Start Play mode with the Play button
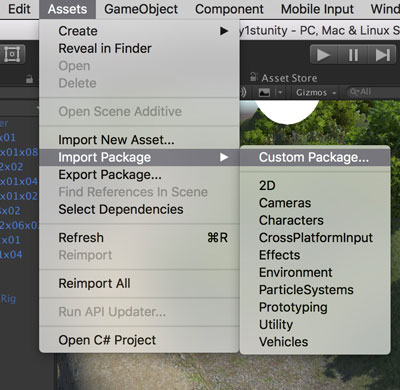 pyautogui.click(x=324, y=55)
